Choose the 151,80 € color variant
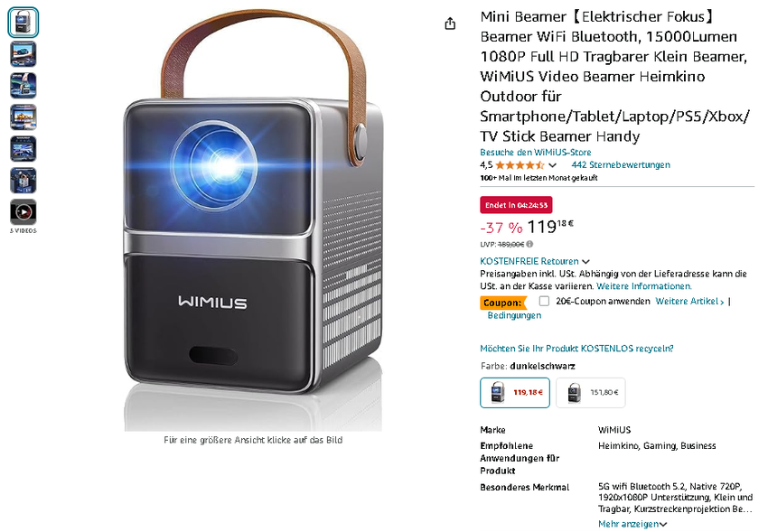Viewport: 768px width, 532px height. point(591,393)
